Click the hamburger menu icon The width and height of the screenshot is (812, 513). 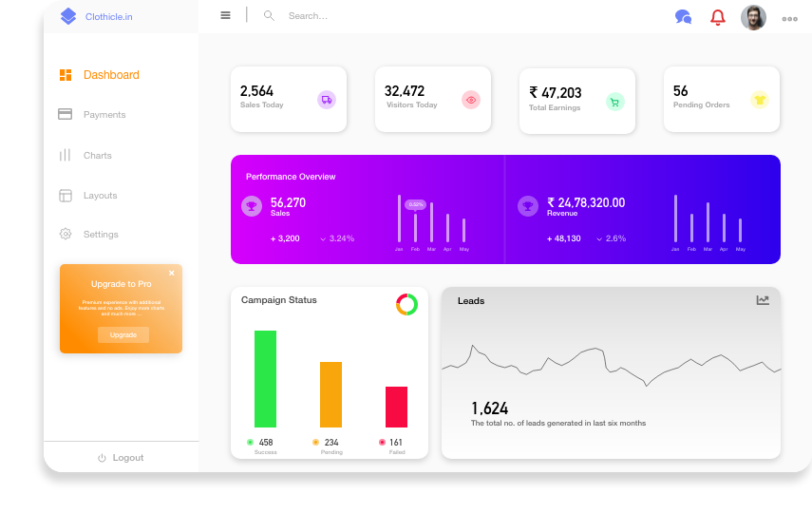tap(225, 15)
